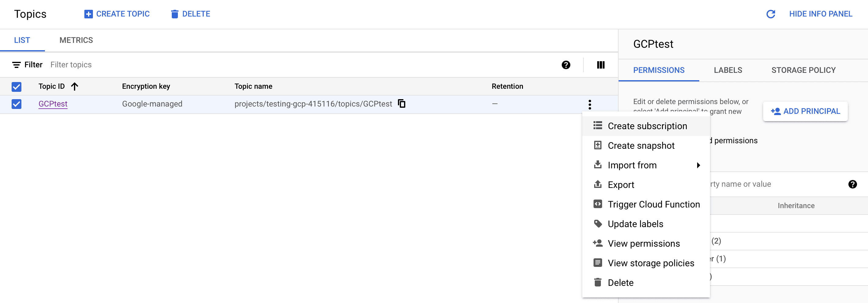Click the ADD PRINCIPAL button
The width and height of the screenshot is (868, 303).
pos(805,111)
